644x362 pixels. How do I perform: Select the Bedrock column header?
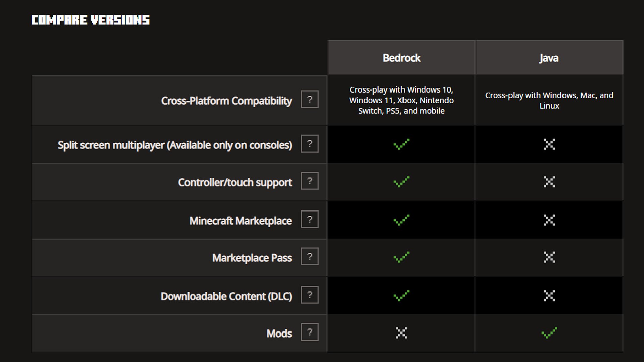401,57
